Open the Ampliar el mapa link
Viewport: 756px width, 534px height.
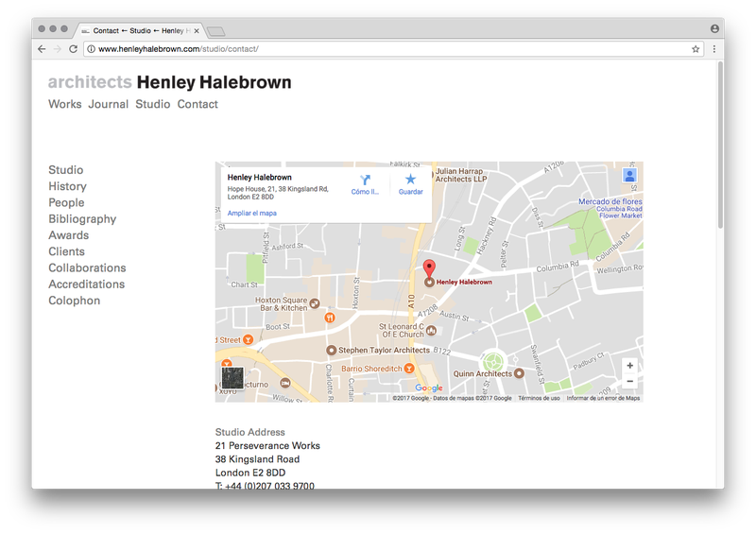pos(251,213)
